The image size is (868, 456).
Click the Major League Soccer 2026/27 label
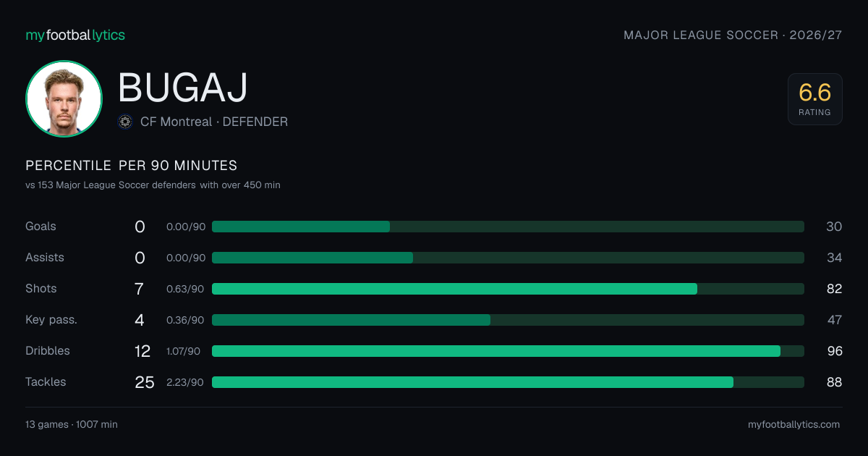point(733,35)
